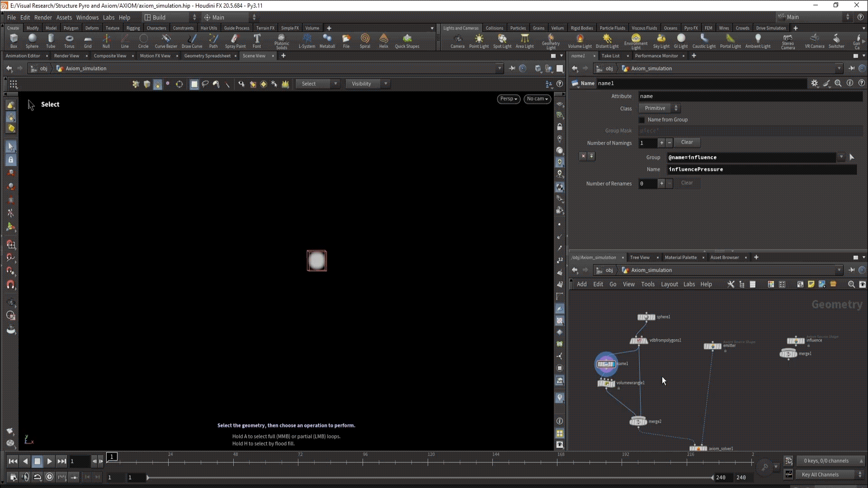The width and height of the screenshot is (868, 488).
Task: Select the name1 node in network
Action: pyautogui.click(x=606, y=364)
